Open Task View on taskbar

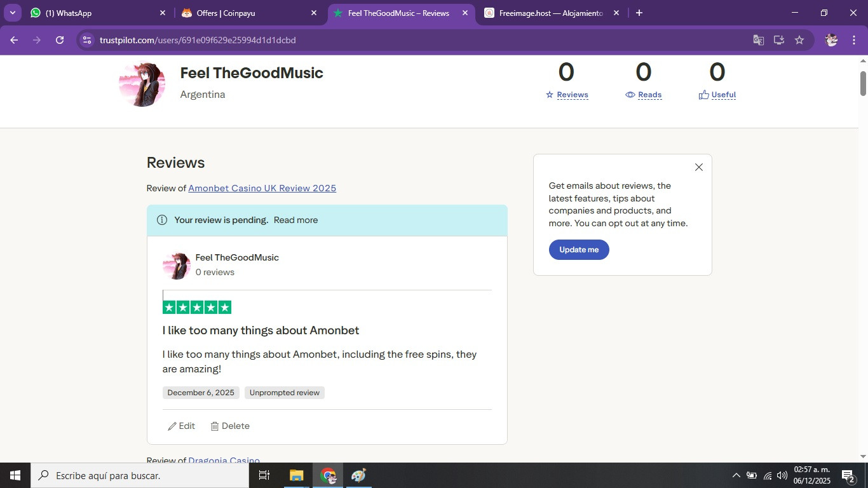coord(264,475)
